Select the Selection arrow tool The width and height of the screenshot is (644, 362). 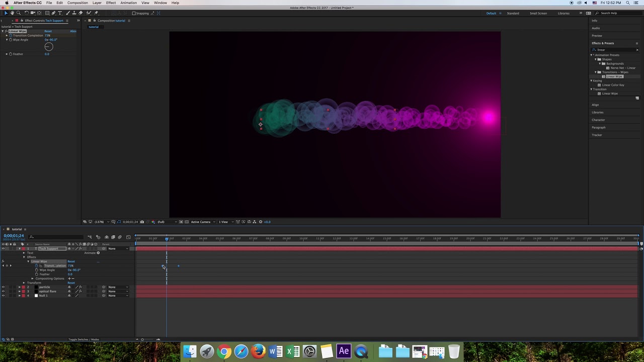pyautogui.click(x=6, y=13)
